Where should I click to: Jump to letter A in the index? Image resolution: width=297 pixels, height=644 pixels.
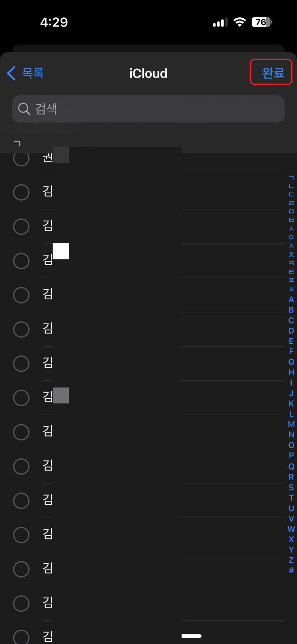click(291, 299)
